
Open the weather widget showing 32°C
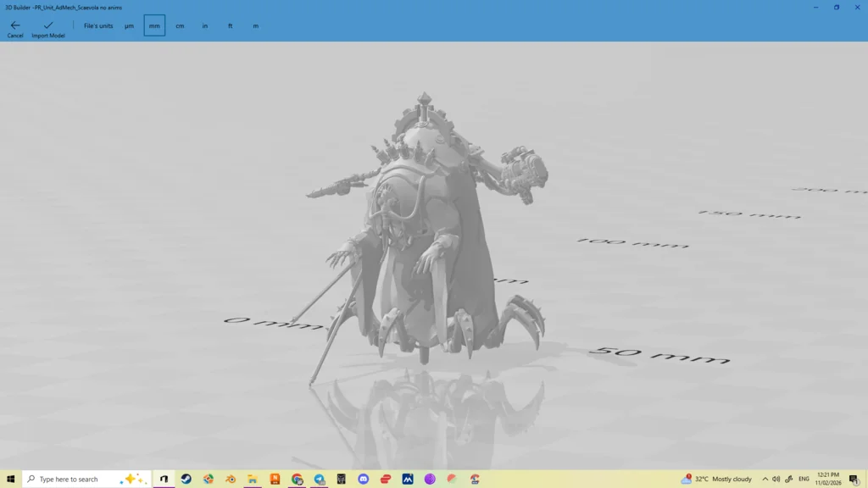pyautogui.click(x=716, y=479)
